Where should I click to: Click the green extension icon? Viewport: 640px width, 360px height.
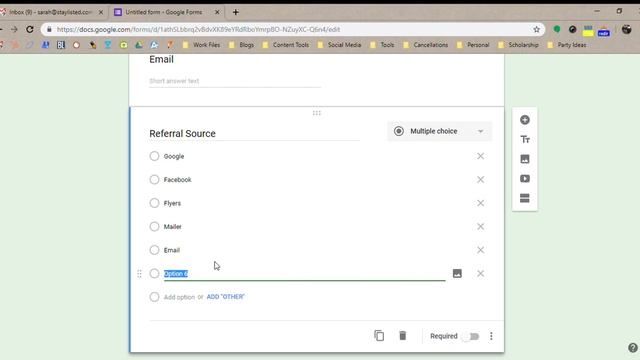(557, 29)
